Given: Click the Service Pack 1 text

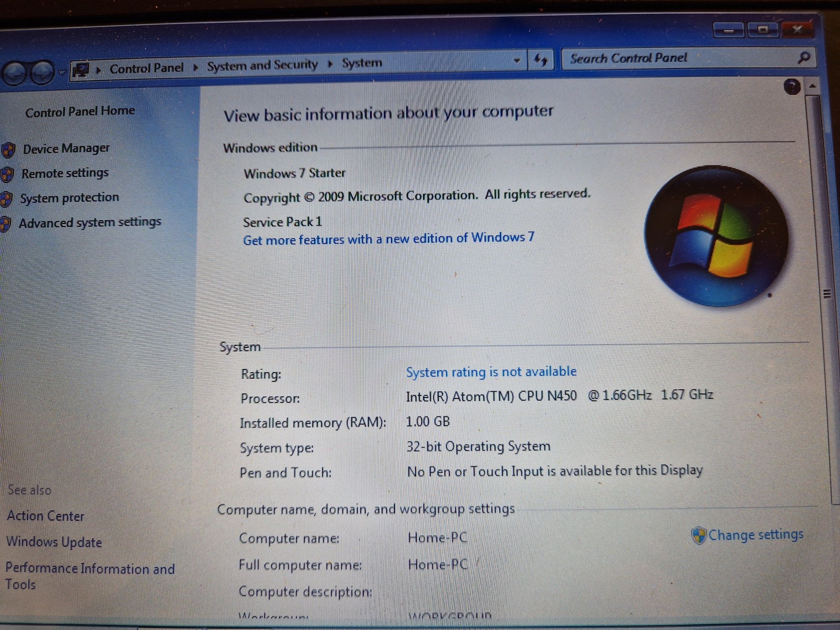Looking at the screenshot, I should [x=282, y=222].
